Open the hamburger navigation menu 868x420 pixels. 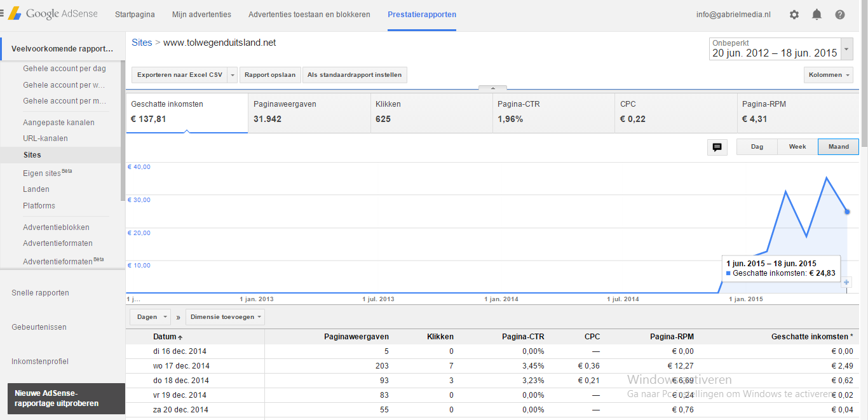[x=2, y=14]
